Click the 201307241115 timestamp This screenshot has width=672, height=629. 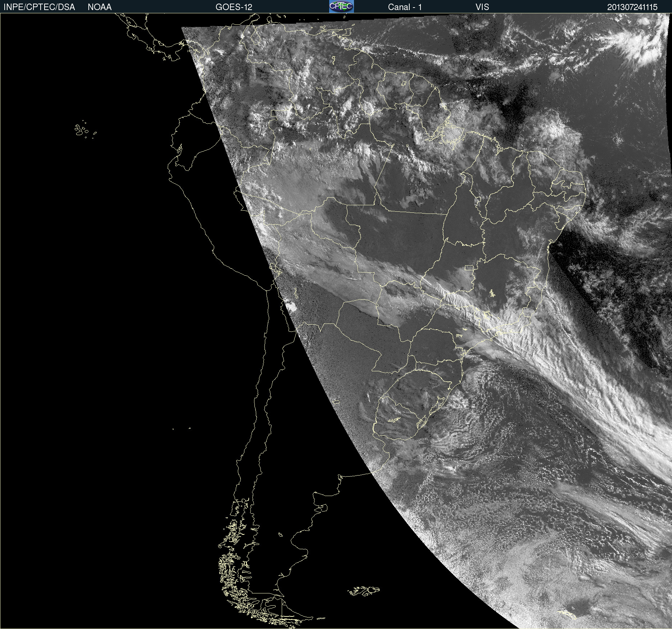pyautogui.click(x=632, y=7)
